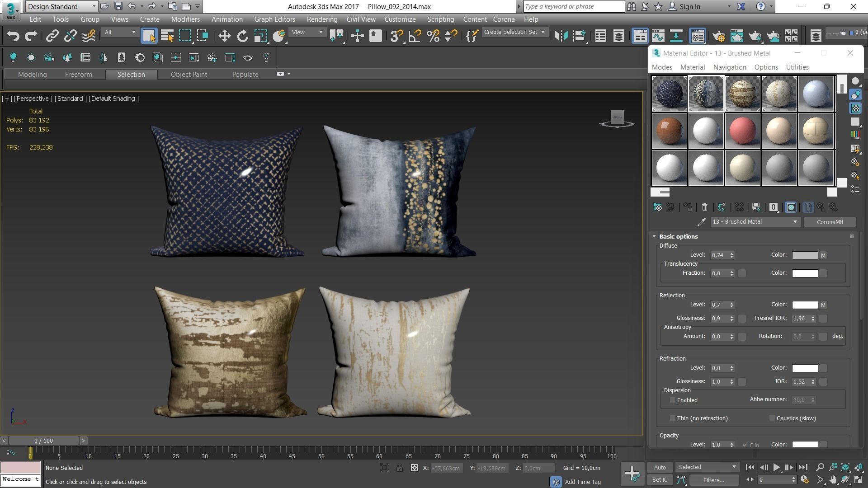This screenshot has width=868, height=488.
Task: Click the Play Animation button
Action: coord(776,468)
